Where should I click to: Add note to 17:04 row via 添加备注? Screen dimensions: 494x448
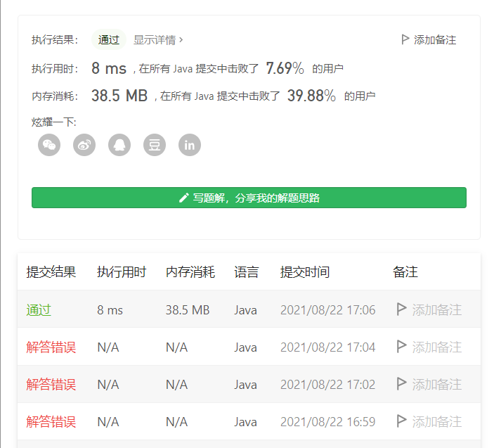[x=437, y=347]
